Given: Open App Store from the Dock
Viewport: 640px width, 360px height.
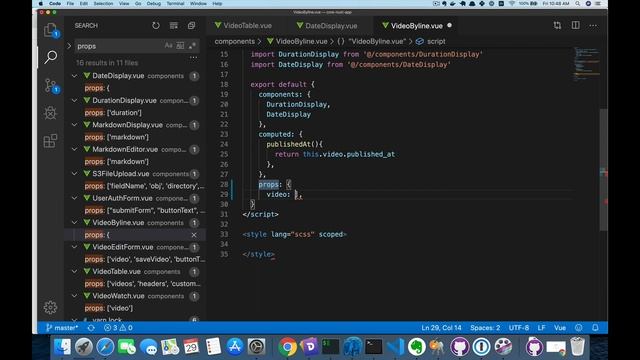Looking at the screenshot, I should pyautogui.click(x=235, y=347).
